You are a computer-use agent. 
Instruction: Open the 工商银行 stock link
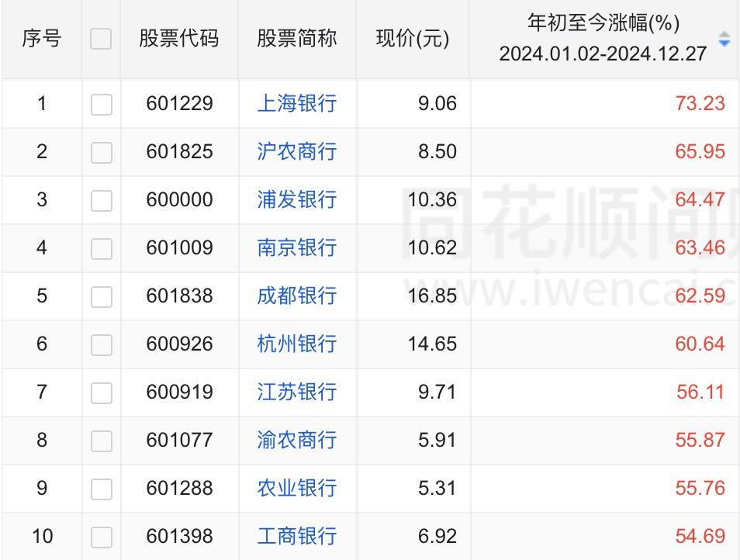pos(297,537)
